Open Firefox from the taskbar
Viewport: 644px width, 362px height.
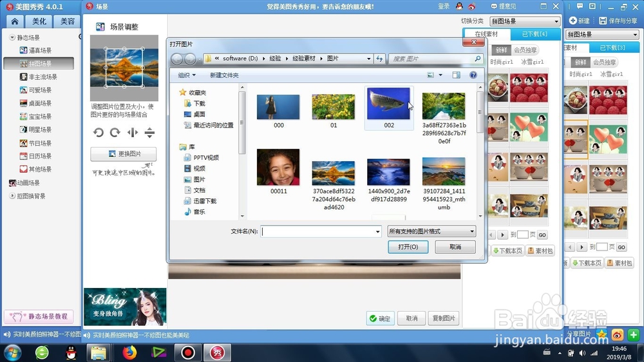[x=129, y=352]
